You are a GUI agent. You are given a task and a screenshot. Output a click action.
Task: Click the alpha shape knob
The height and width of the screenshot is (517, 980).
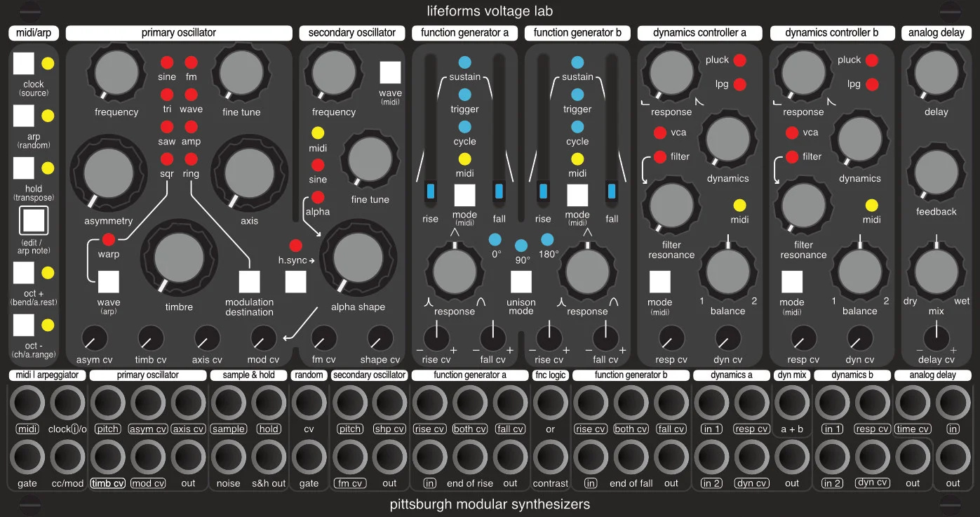[x=358, y=258]
